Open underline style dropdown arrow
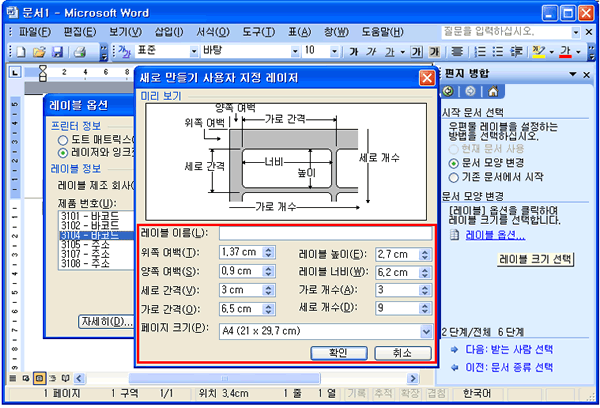This screenshot has width=600, height=408. tap(403, 52)
